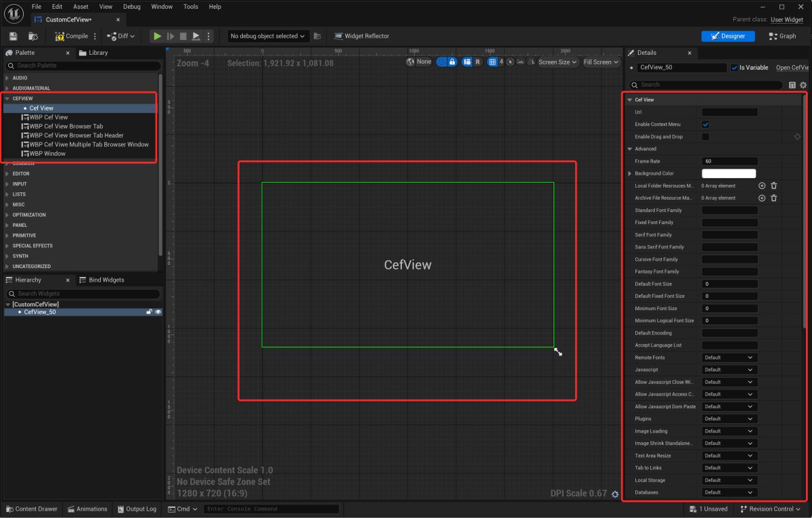Switch to Graph mode

tap(782, 36)
